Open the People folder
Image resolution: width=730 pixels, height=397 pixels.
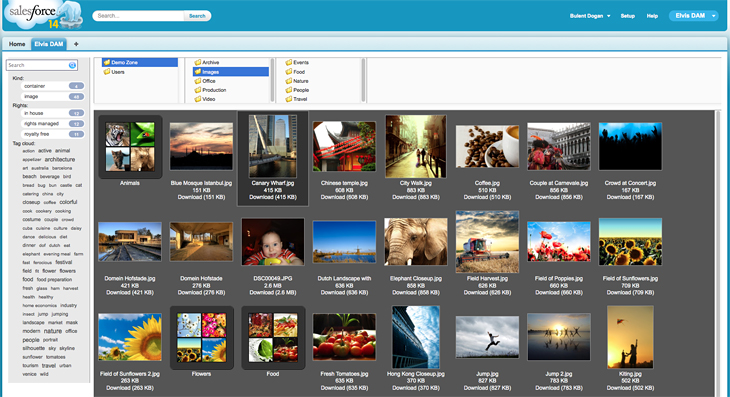click(x=297, y=90)
